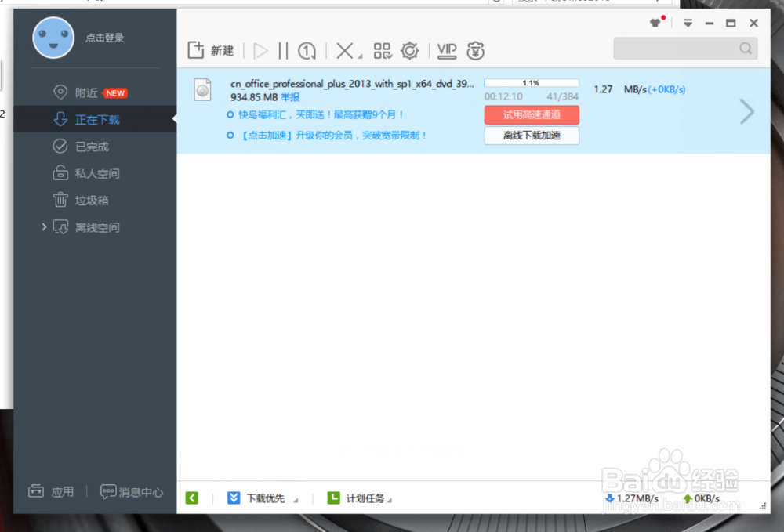Click the delete task X icon
This screenshot has height=532, width=784.
[344, 50]
